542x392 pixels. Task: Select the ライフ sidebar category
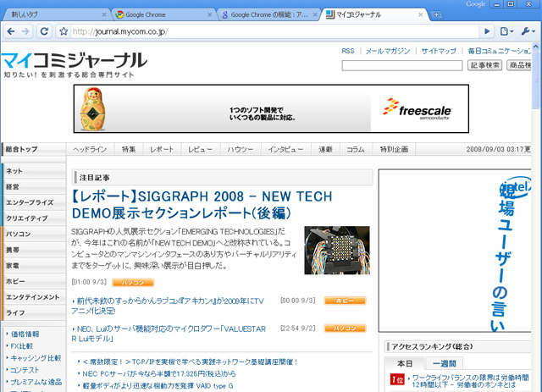tap(34, 313)
